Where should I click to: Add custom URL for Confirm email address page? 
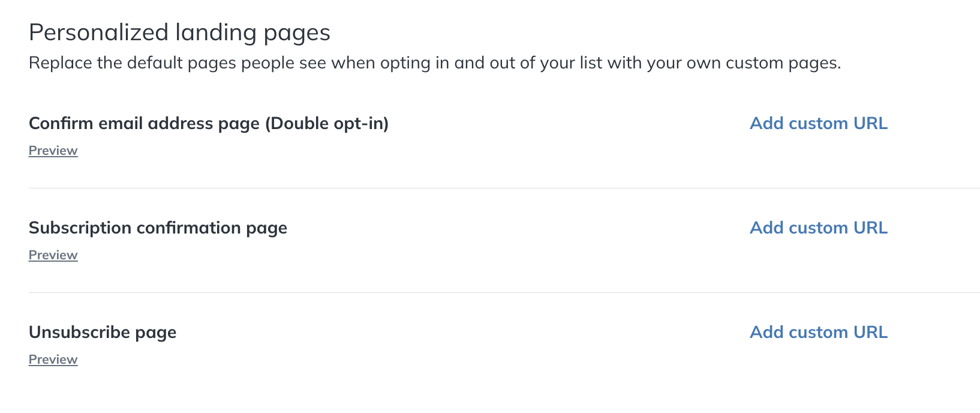[818, 124]
